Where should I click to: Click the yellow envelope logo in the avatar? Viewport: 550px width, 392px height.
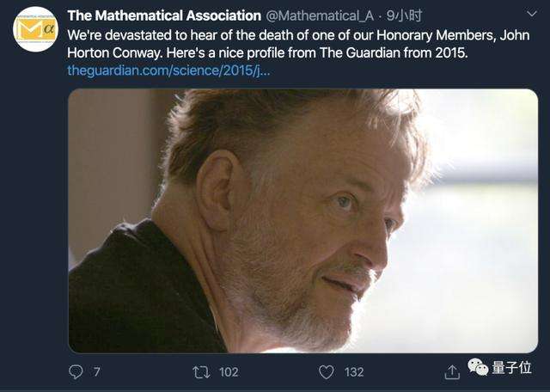point(31,31)
